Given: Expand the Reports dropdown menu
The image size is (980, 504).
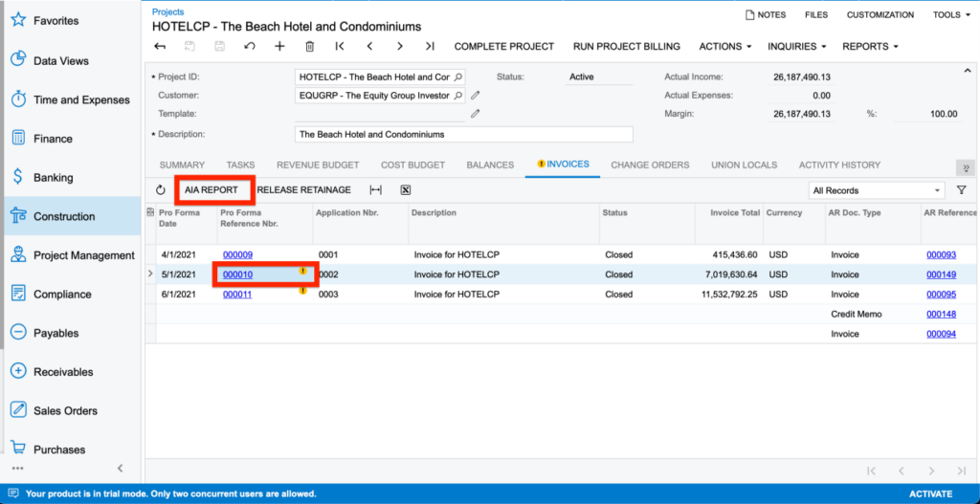Looking at the screenshot, I should pos(871,46).
